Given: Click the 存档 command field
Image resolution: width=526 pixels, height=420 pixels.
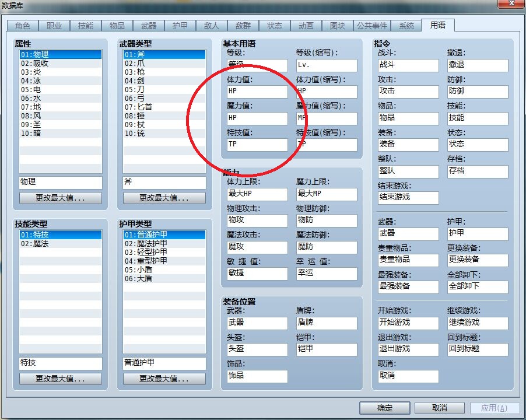Looking at the screenshot, I should (478, 171).
